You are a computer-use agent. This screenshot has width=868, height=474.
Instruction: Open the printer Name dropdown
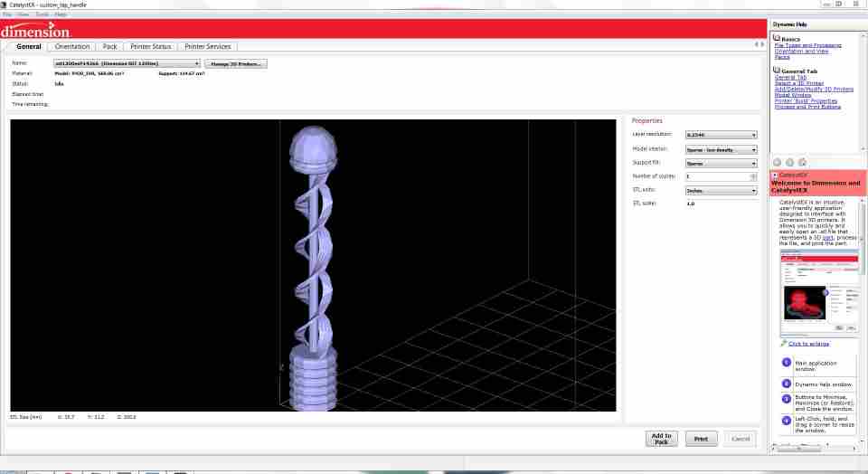127,63
